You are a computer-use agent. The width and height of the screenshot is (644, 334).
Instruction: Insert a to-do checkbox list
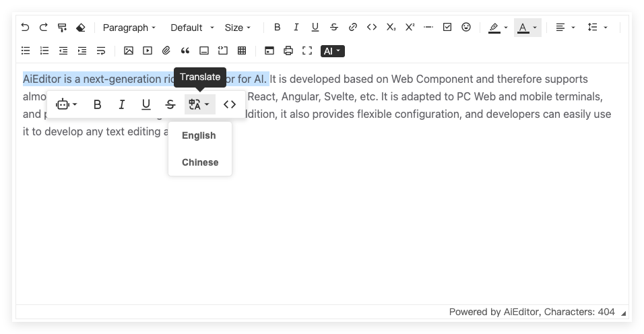(447, 28)
